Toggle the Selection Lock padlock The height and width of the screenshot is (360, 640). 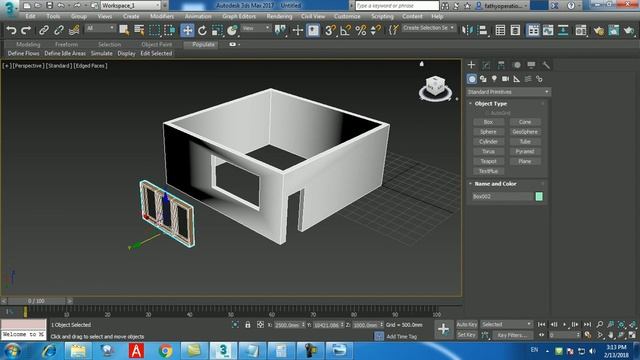[x=248, y=325]
